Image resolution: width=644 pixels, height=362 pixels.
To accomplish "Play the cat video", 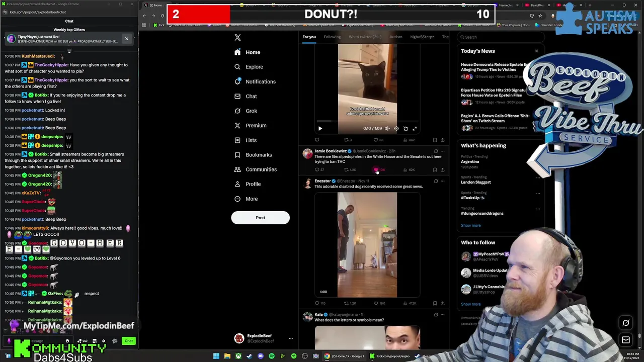I will (320, 128).
